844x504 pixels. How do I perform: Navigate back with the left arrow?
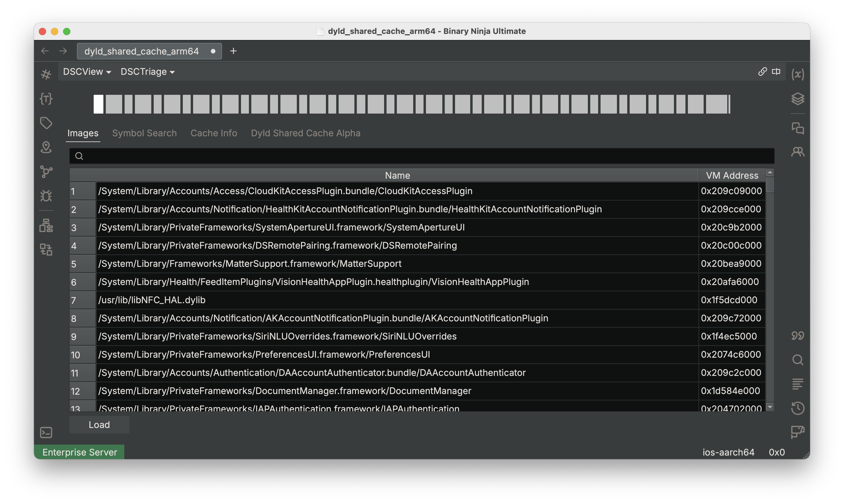[45, 51]
